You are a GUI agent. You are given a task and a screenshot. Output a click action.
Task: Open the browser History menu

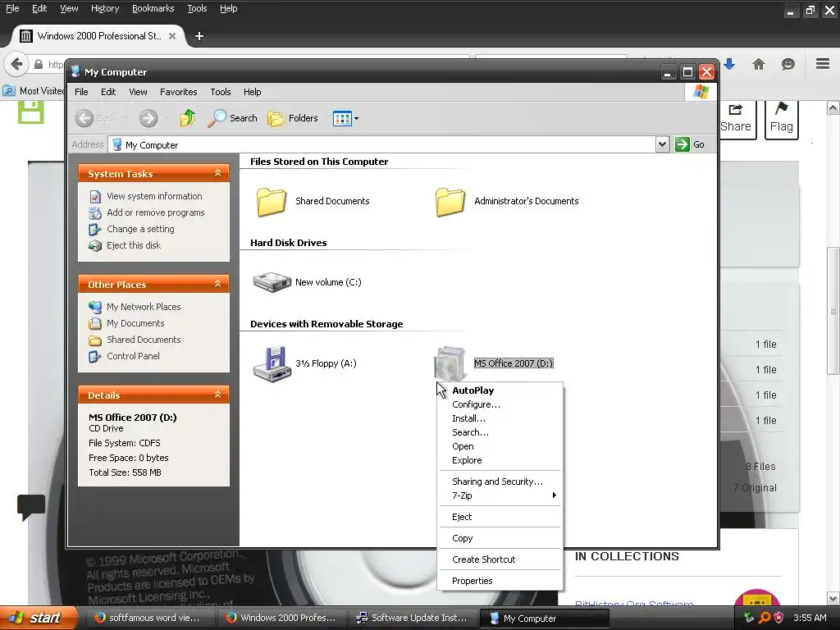tap(105, 8)
